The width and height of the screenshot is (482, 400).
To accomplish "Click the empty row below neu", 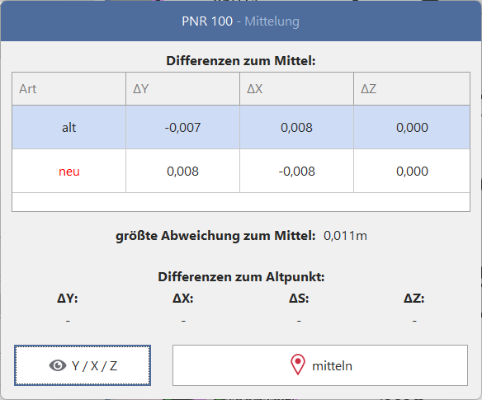I will click(x=241, y=202).
